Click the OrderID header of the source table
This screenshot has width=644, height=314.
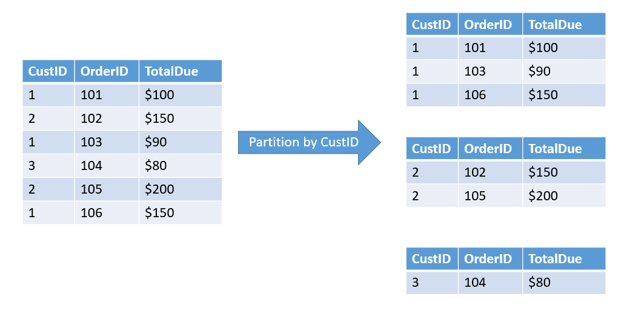tap(107, 71)
